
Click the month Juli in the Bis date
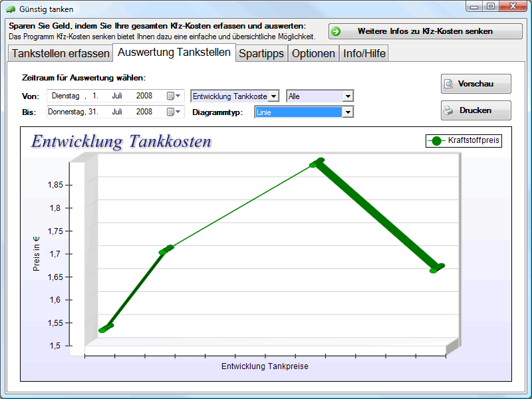tap(117, 112)
